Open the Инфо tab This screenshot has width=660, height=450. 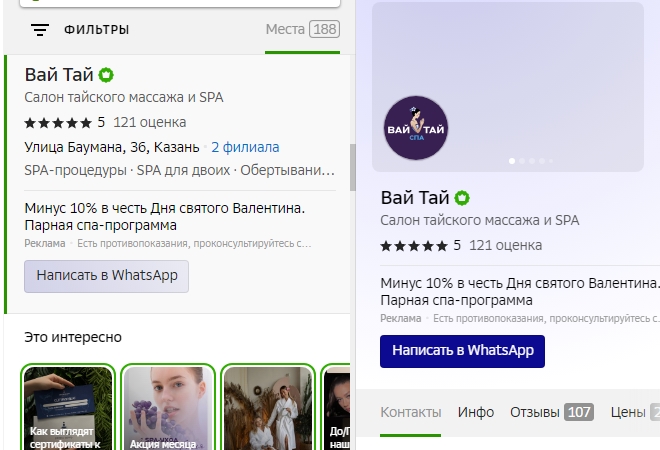pos(476,412)
